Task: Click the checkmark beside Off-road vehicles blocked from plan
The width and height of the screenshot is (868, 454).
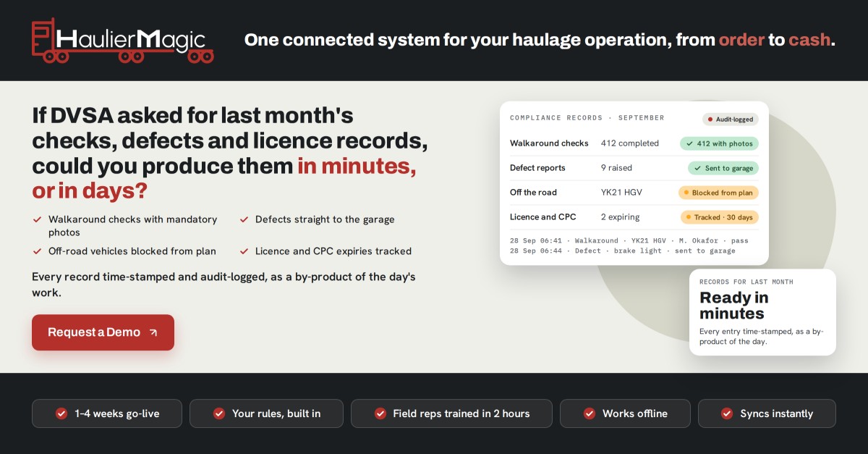Action: 37,251
